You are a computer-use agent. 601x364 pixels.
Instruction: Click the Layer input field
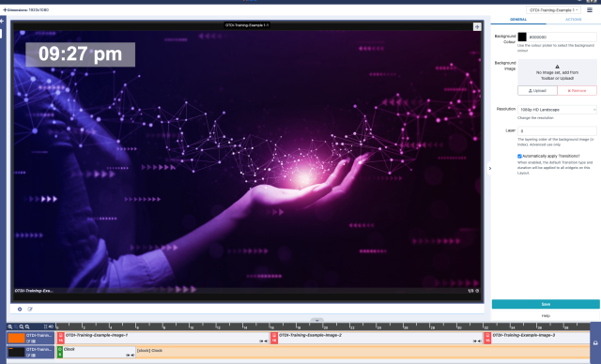pyautogui.click(x=557, y=131)
